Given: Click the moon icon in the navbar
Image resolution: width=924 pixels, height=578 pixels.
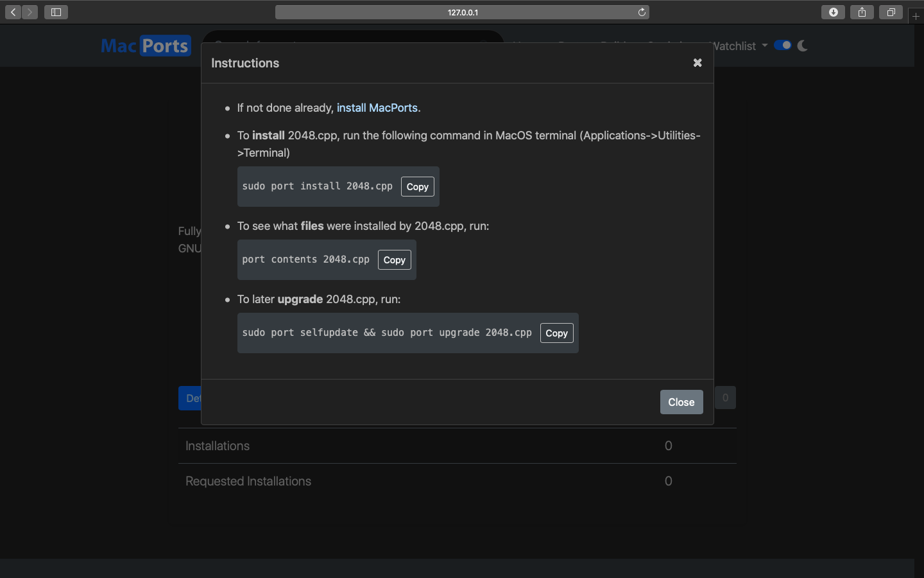Looking at the screenshot, I should tap(802, 46).
